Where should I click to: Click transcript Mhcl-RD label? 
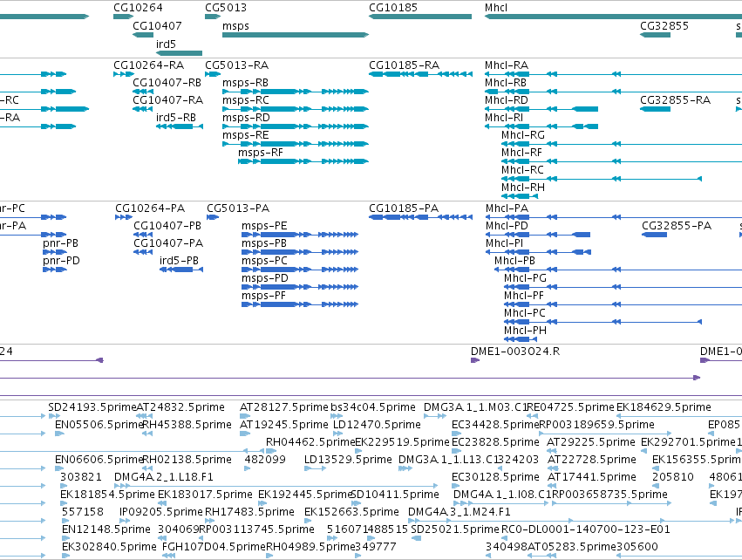pyautogui.click(x=507, y=100)
